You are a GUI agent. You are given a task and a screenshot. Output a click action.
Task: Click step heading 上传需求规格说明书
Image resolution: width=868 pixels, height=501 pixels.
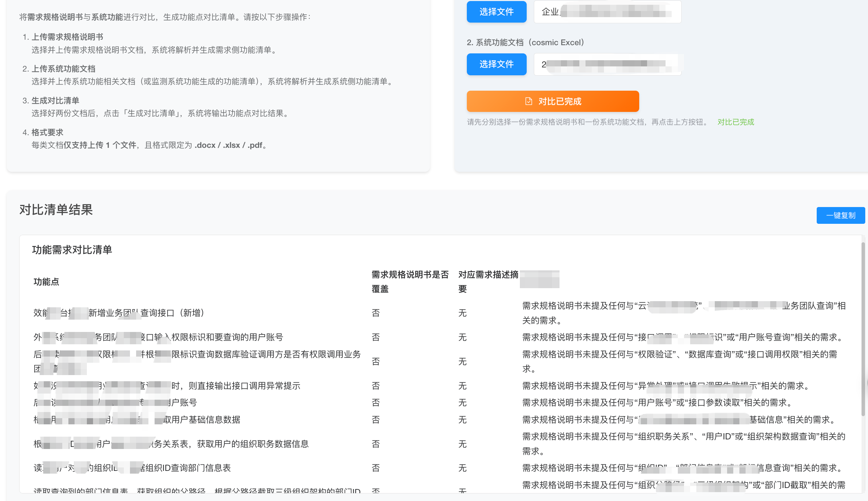(67, 37)
